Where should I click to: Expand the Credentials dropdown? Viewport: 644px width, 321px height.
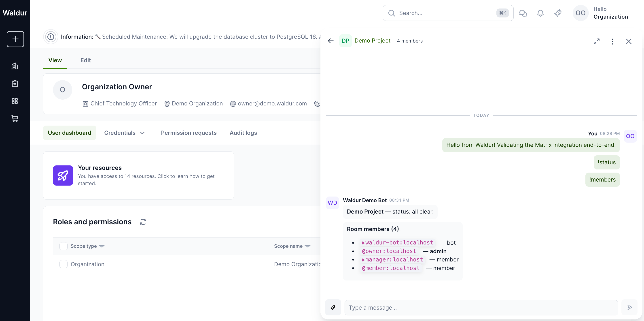point(125,133)
